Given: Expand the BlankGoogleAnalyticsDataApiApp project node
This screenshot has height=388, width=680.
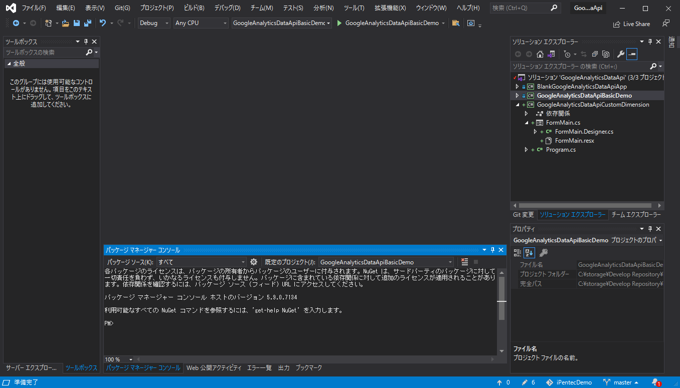Looking at the screenshot, I should coord(517,87).
